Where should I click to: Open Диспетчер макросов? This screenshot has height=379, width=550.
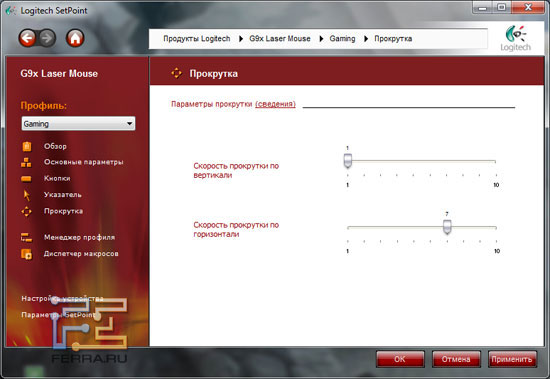pos(81,253)
